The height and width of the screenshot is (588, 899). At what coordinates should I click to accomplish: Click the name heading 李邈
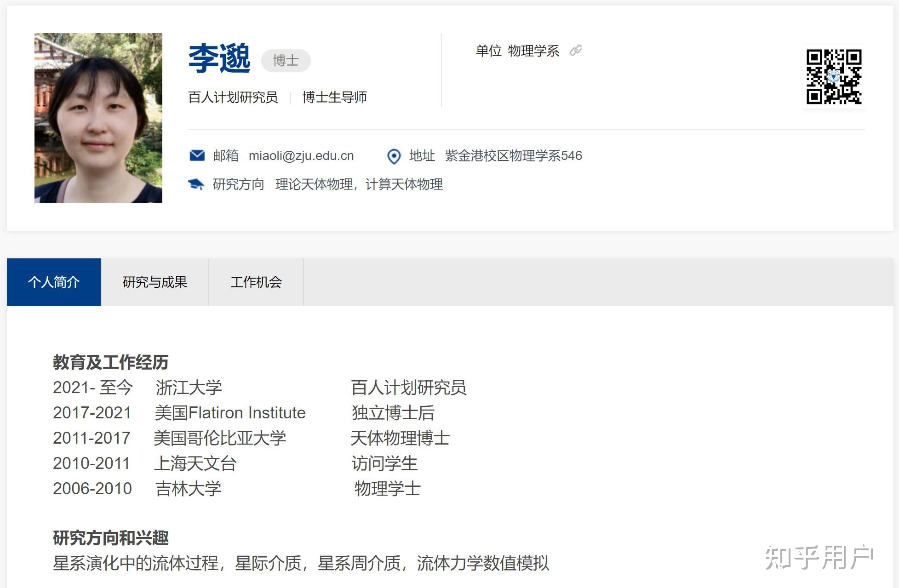tap(219, 59)
